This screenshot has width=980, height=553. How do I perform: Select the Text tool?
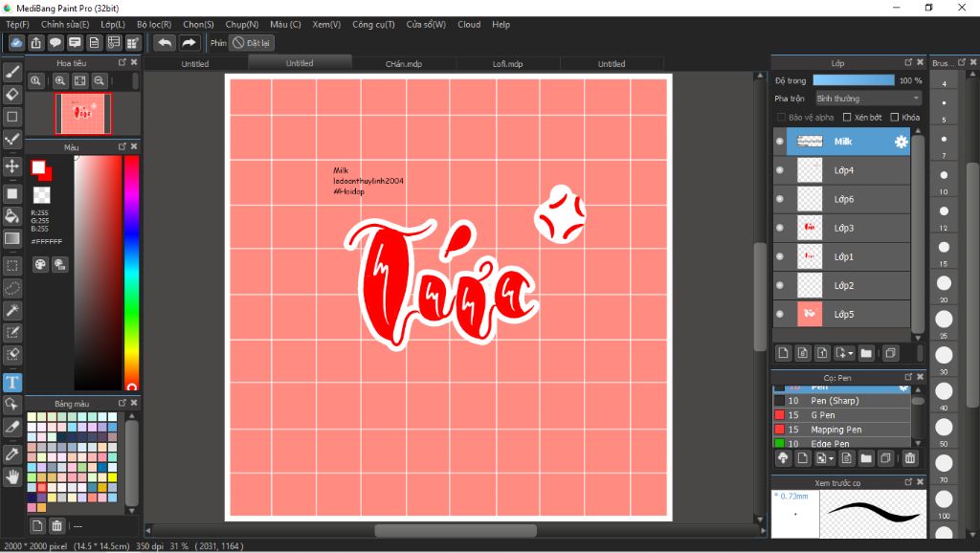point(11,383)
